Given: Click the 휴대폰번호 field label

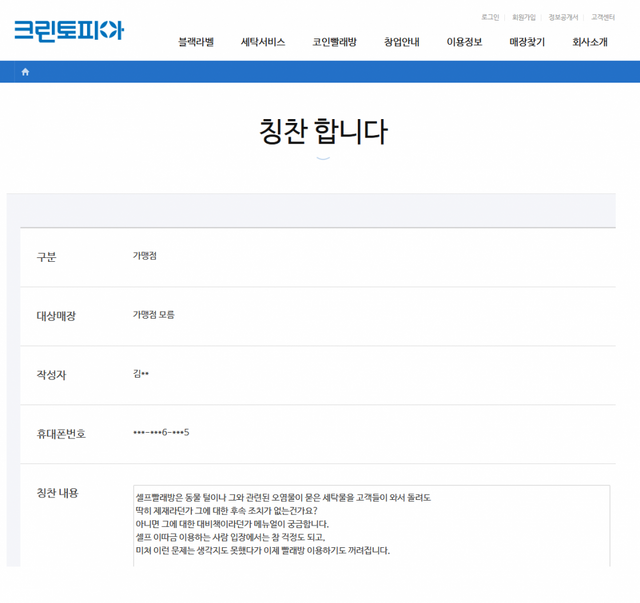Looking at the screenshot, I should click(61, 434).
